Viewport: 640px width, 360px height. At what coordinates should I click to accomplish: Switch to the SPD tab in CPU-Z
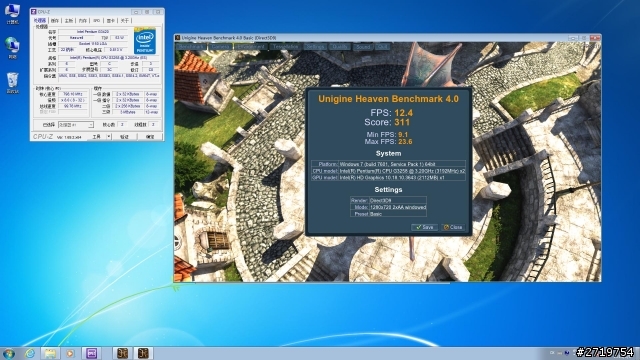97,20
